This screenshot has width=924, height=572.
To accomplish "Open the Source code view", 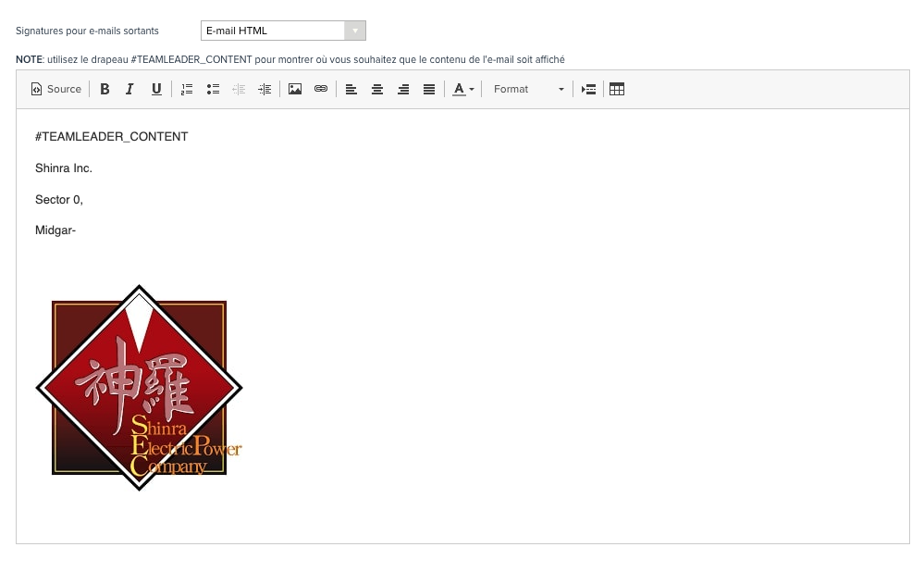I will (x=56, y=89).
